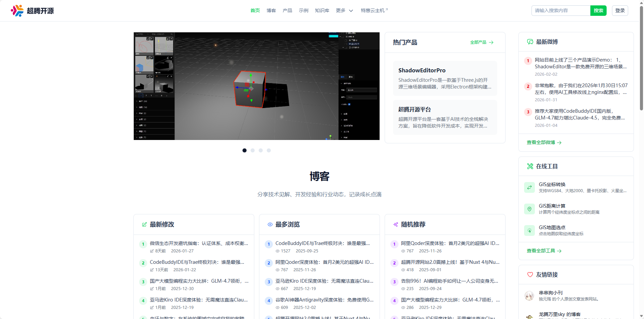Screen dimensions: 644x319
Task: Expand the 更多 navigation dropdown
Action: tap(344, 10)
